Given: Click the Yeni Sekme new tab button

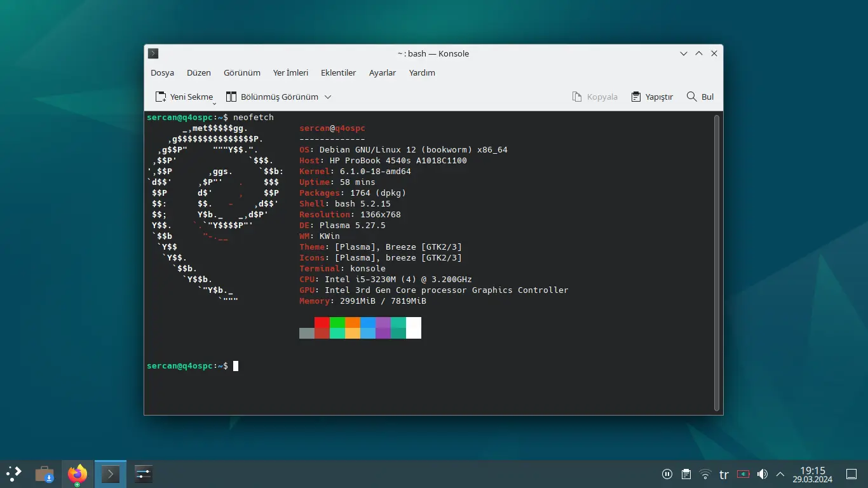Looking at the screenshot, I should pyautogui.click(x=184, y=97).
